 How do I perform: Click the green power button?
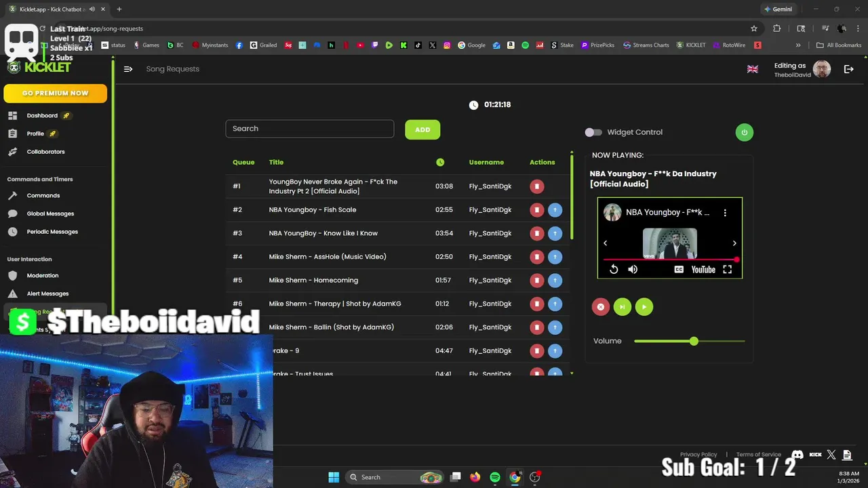pyautogui.click(x=744, y=132)
